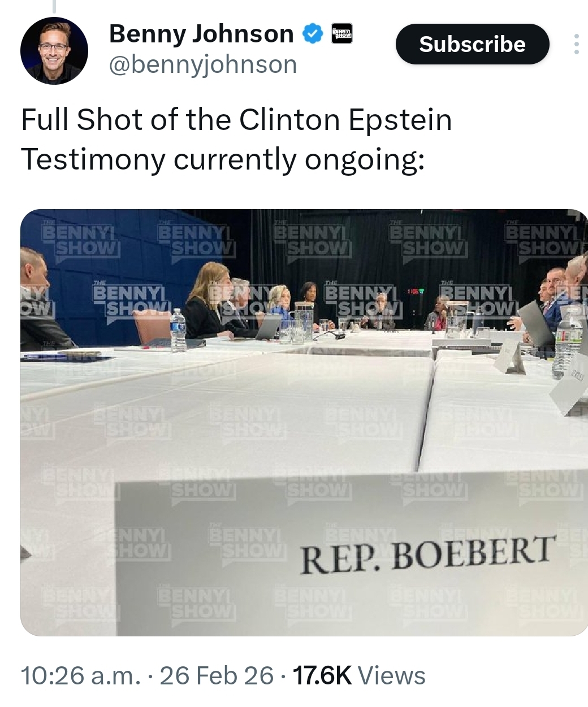This screenshot has height=707, width=588.
Task: Open the three-dot more options menu
Action: pyautogui.click(x=576, y=44)
